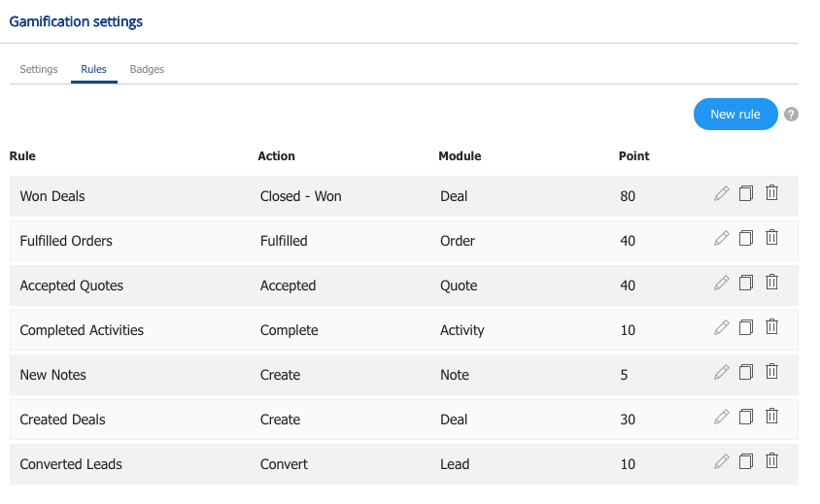Image resolution: width=820 pixels, height=504 pixels.
Task: Delete the Won Deals rule
Action: click(771, 193)
